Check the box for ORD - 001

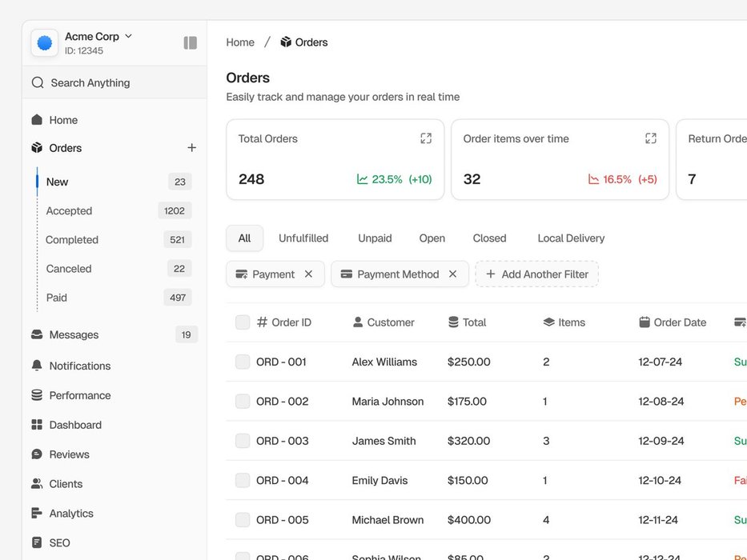243,362
